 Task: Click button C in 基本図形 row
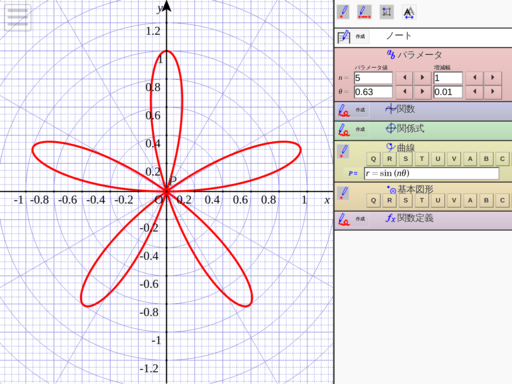(x=502, y=200)
